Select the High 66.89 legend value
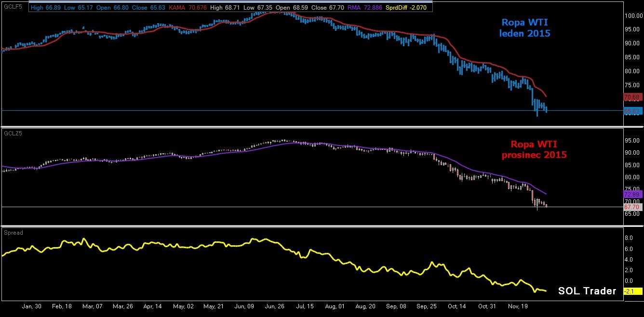This screenshot has width=644, height=317. click(x=45, y=8)
